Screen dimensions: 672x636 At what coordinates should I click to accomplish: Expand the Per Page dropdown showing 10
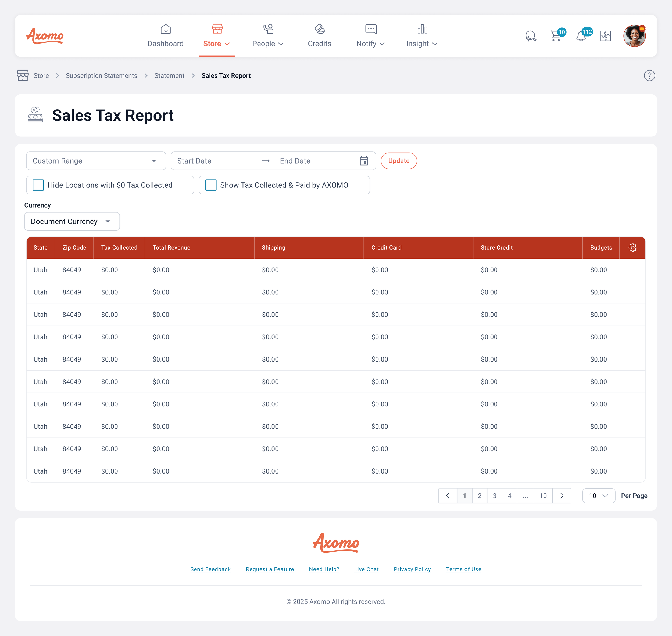click(598, 495)
